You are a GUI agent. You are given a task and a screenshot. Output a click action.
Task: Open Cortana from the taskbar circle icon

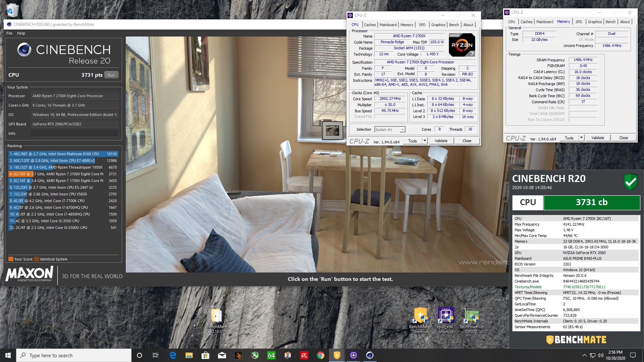[x=140, y=355]
